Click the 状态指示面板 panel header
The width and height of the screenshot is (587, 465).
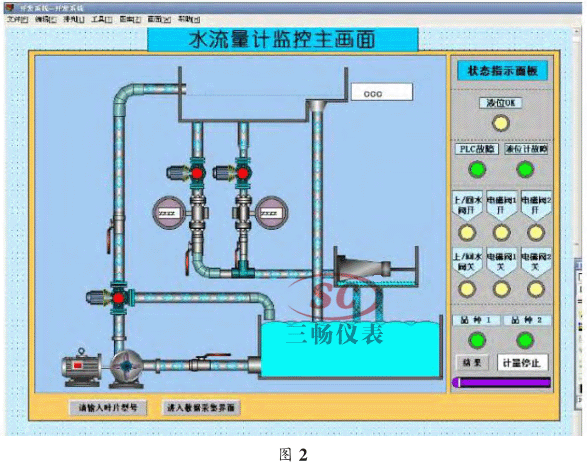pyautogui.click(x=502, y=71)
